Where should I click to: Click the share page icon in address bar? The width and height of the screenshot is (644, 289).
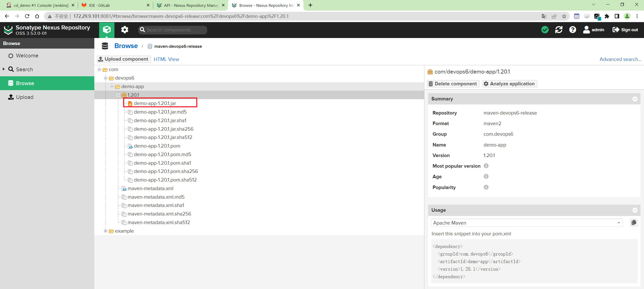554,16
